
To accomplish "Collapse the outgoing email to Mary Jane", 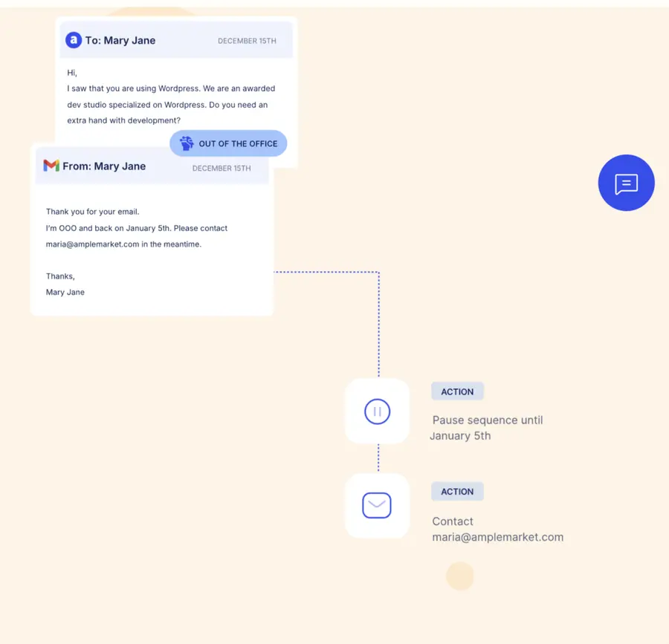I will click(176, 40).
